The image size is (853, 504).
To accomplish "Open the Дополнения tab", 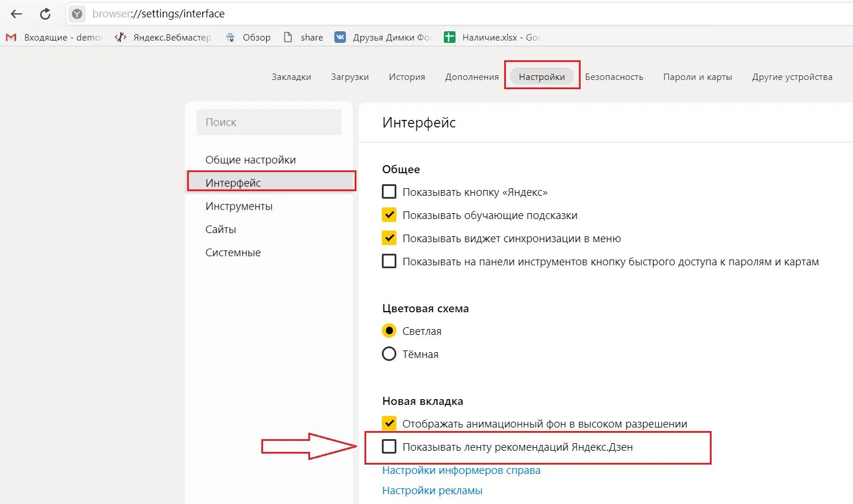I will [472, 77].
